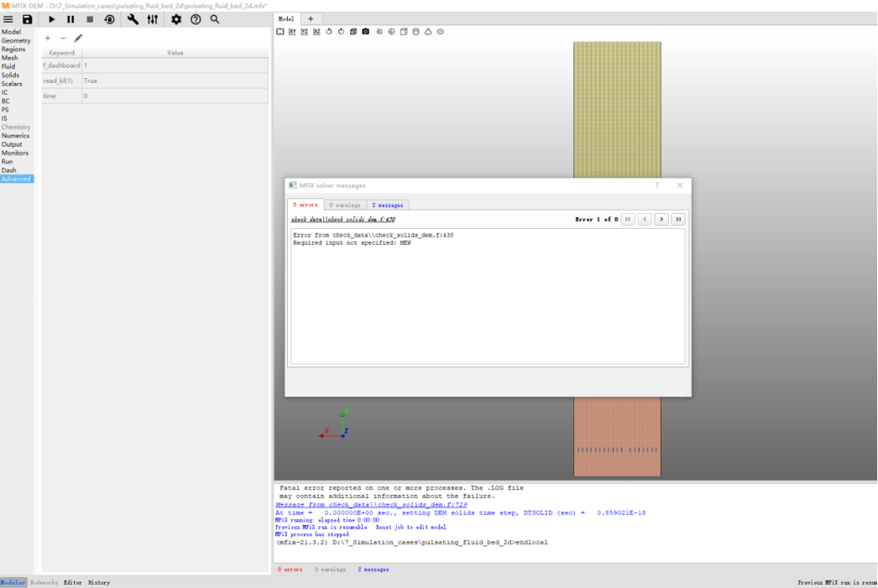Click the box-shaped icon next to the cylinder
Screen dimensions: 878x588
pos(404,32)
